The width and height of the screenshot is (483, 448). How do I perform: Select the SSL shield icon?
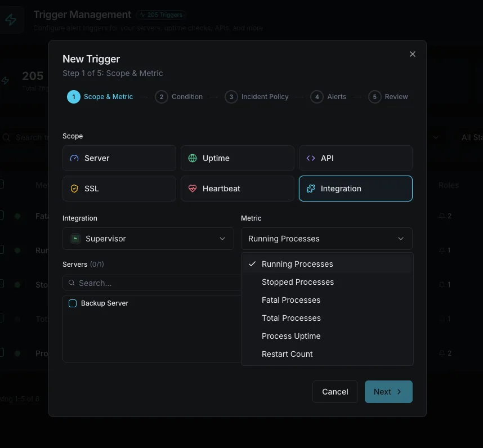click(74, 189)
